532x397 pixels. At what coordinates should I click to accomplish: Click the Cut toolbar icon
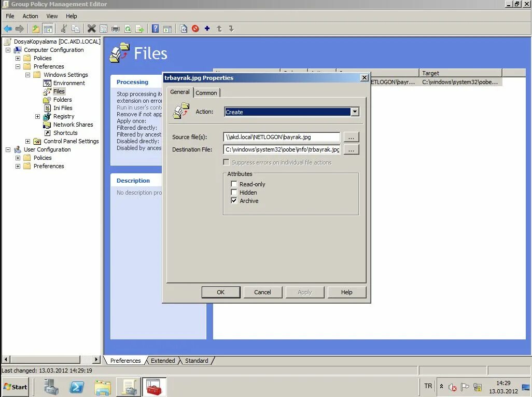[x=64, y=29]
